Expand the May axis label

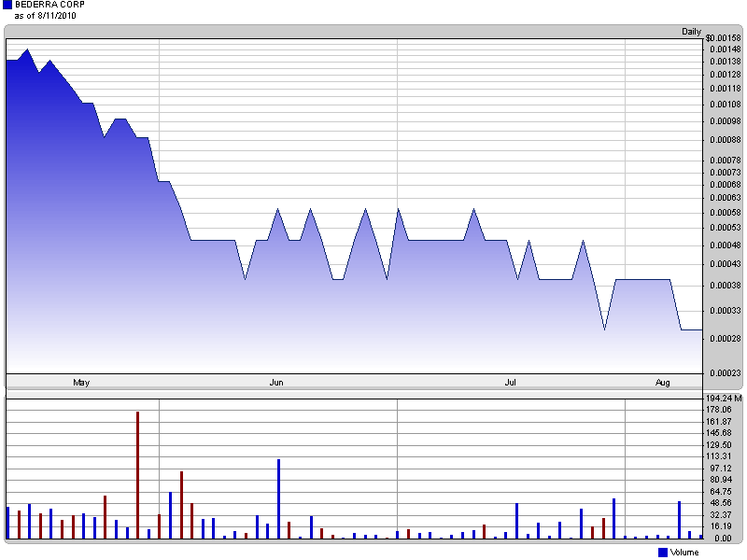pos(81,382)
